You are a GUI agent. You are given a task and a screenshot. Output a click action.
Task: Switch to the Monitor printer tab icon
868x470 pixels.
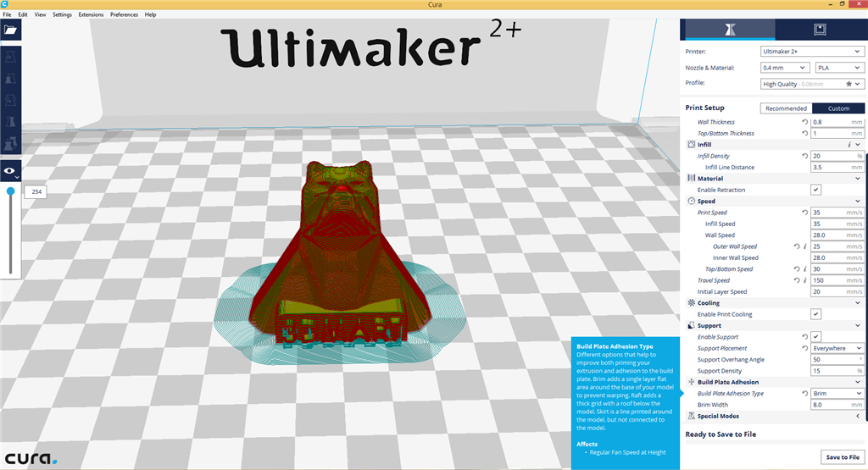click(820, 30)
